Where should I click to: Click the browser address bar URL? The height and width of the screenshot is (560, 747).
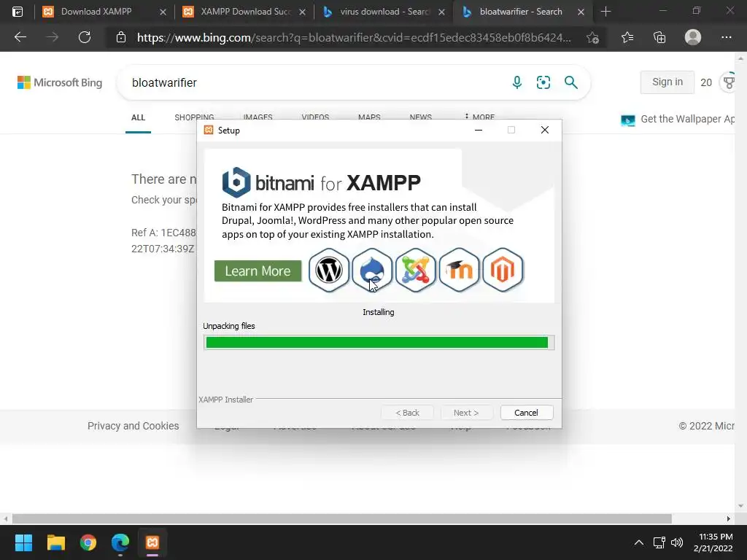tap(354, 38)
